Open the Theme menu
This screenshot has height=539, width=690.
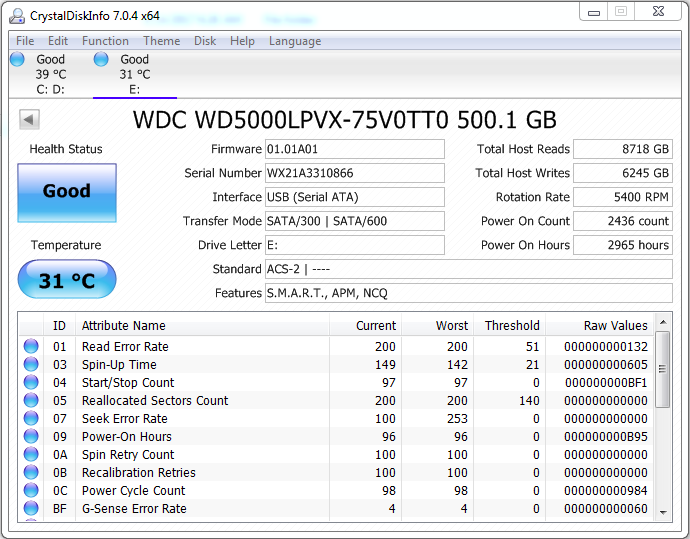[x=161, y=41]
